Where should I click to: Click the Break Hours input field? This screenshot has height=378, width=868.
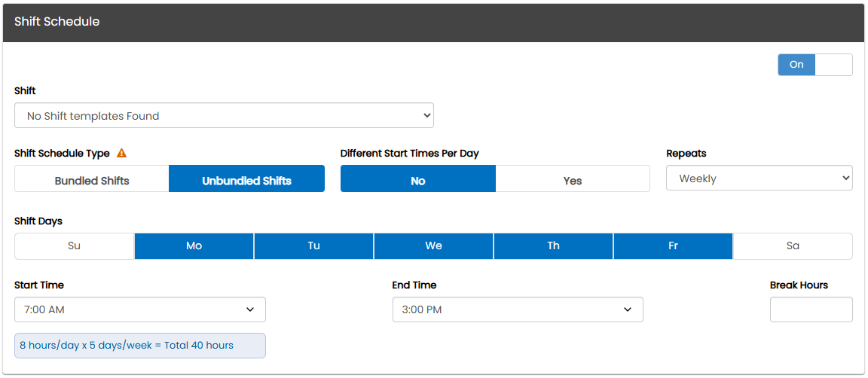tap(811, 309)
